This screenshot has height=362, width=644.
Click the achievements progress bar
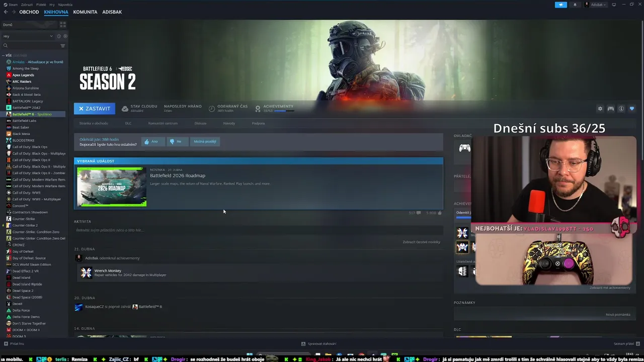284,111
